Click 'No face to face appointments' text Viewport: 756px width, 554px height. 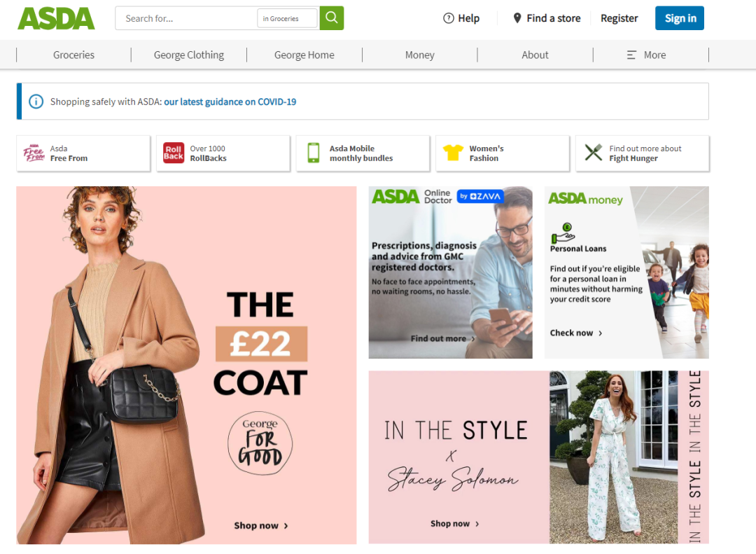pos(423,286)
